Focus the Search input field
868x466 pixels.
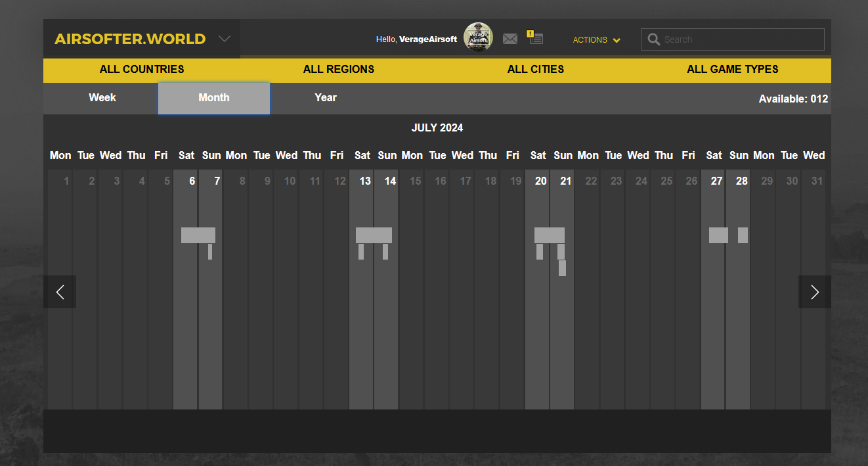[733, 39]
